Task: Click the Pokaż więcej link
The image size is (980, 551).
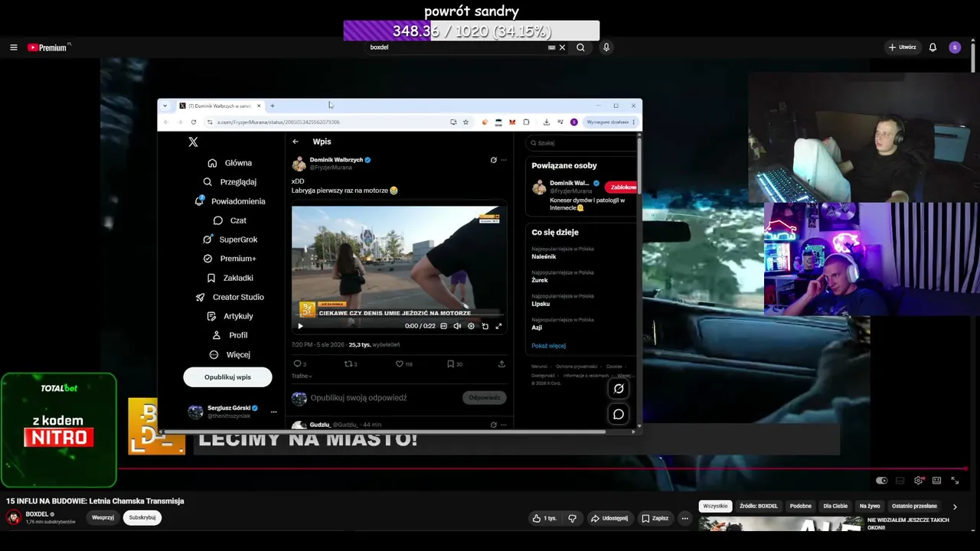Action: [x=548, y=346]
